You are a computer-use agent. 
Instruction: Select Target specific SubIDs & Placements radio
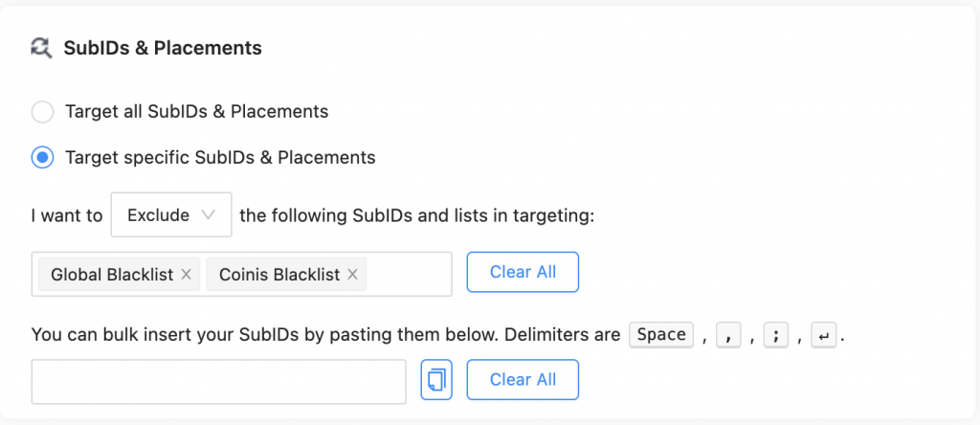[42, 158]
